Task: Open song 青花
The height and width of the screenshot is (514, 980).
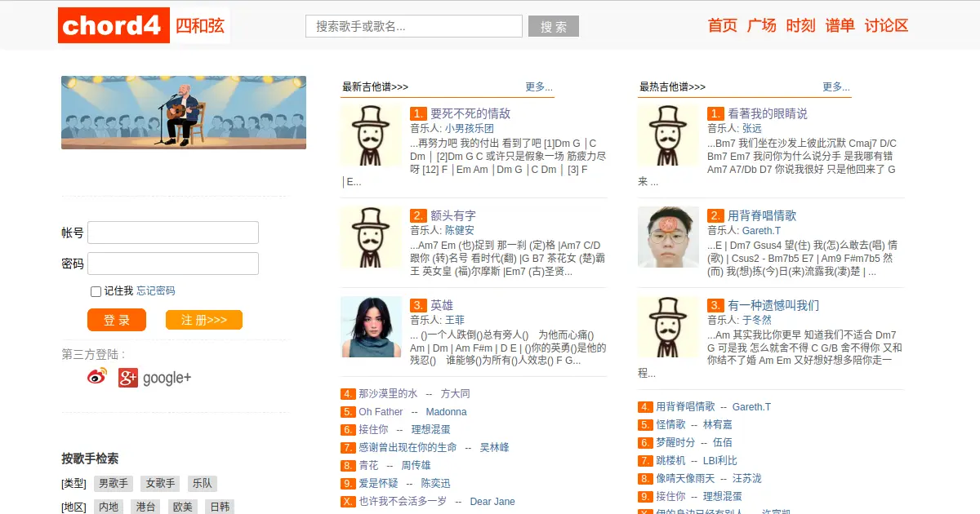Action: click(368, 465)
